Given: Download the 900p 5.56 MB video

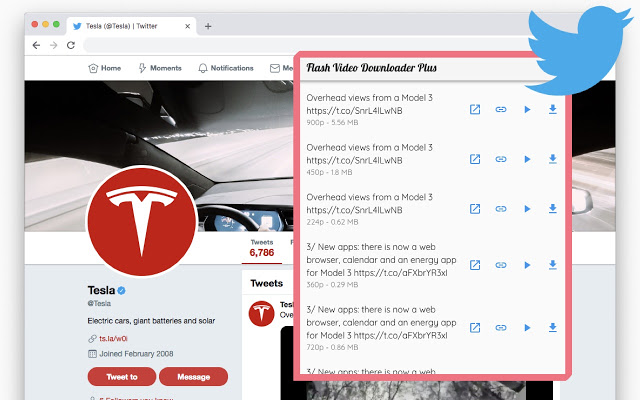Looking at the screenshot, I should click(x=553, y=109).
